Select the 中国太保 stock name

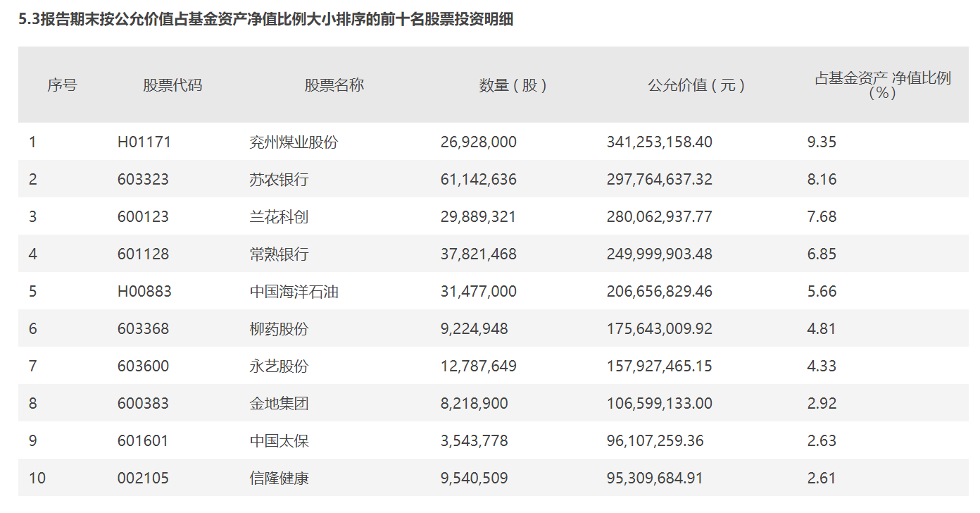click(279, 441)
